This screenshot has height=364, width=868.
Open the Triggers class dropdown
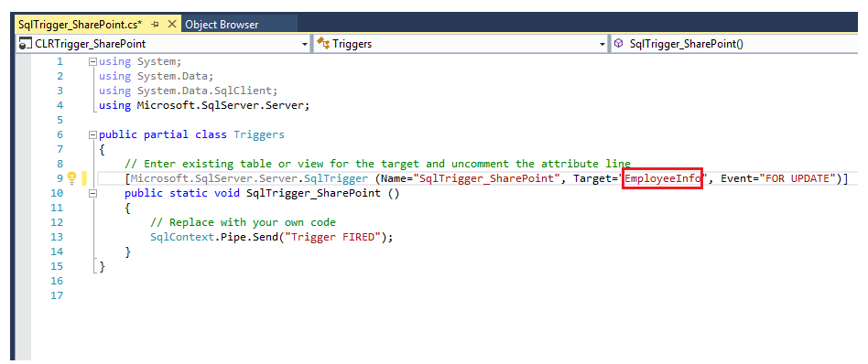[602, 44]
